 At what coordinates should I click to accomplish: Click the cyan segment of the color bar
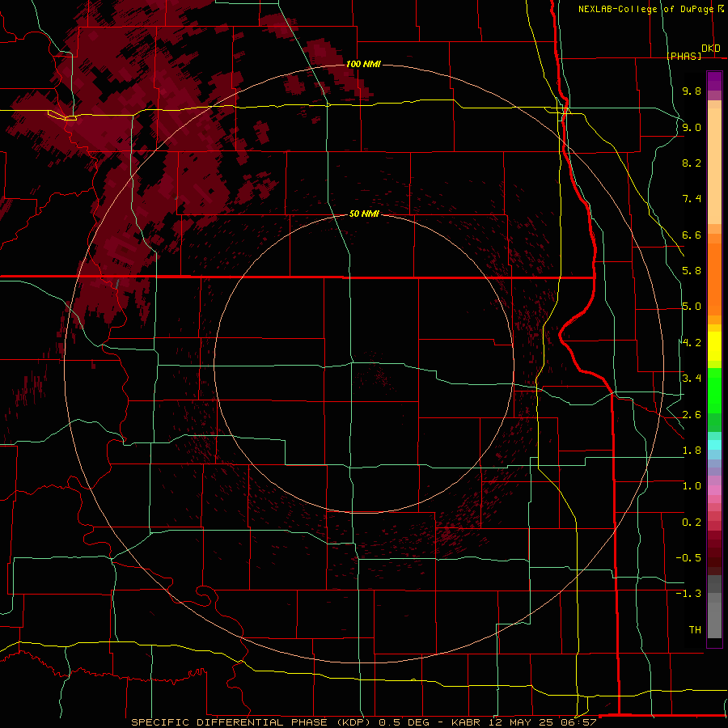(x=714, y=445)
